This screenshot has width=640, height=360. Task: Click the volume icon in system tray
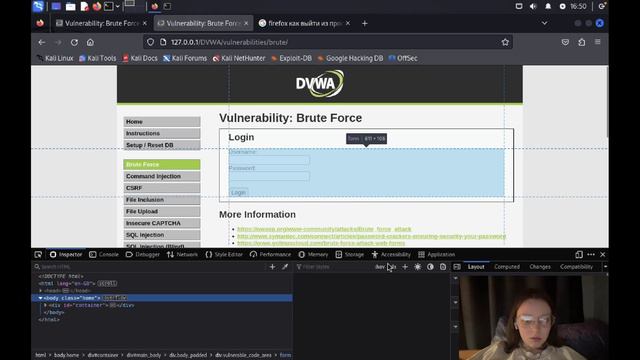click(x=533, y=7)
